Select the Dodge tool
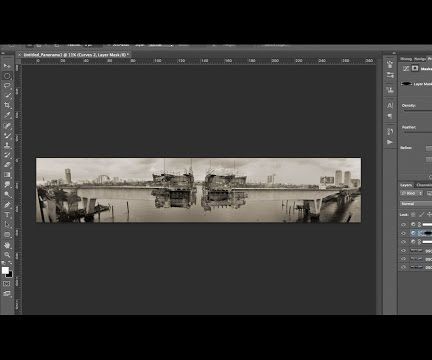Image resolution: width=432 pixels, height=360 pixels. (x=7, y=194)
